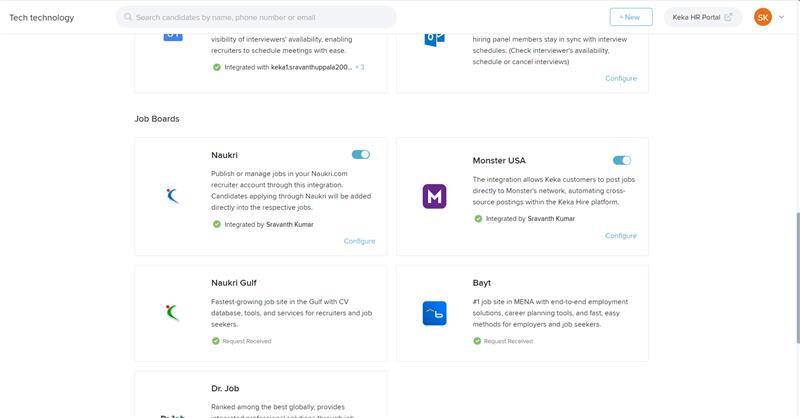Focus the candidate search field
800x418 pixels.
coord(260,17)
